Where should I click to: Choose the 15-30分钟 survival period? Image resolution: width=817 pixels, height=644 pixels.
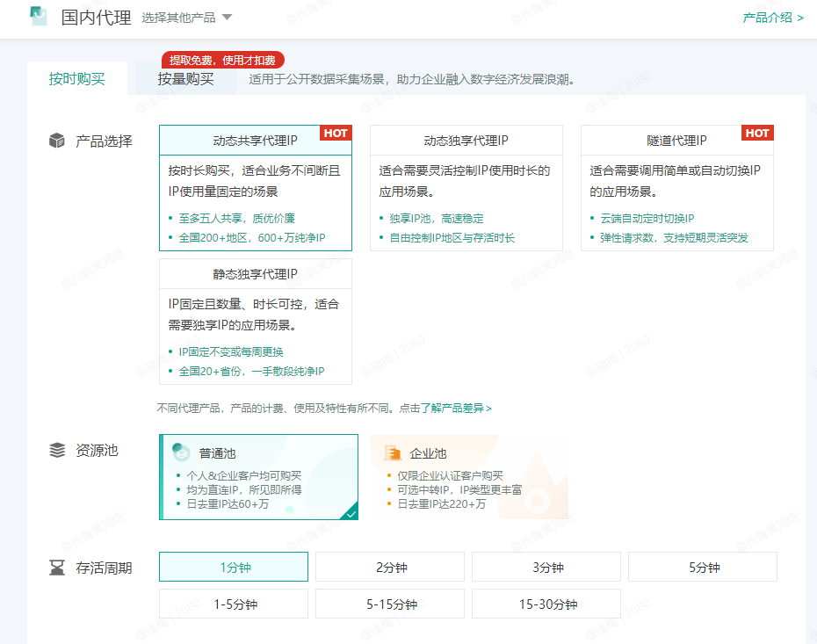coord(547,604)
